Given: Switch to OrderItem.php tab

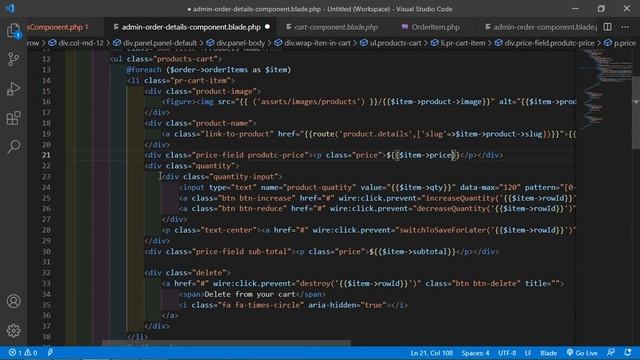Looking at the screenshot, I should click(x=436, y=27).
